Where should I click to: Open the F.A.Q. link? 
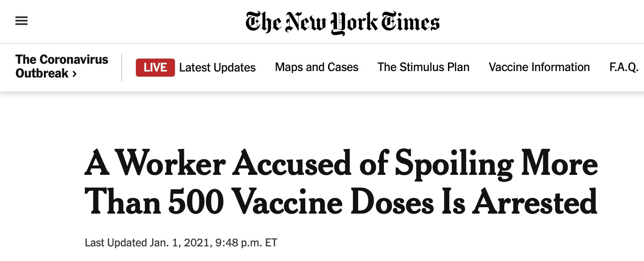(x=623, y=67)
